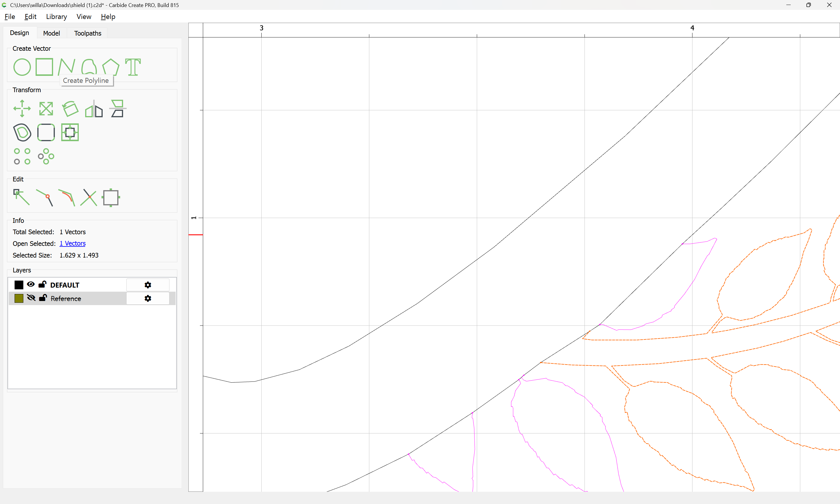Select the Create Polygon tool
This screenshot has width=840, height=504.
pyautogui.click(x=111, y=67)
